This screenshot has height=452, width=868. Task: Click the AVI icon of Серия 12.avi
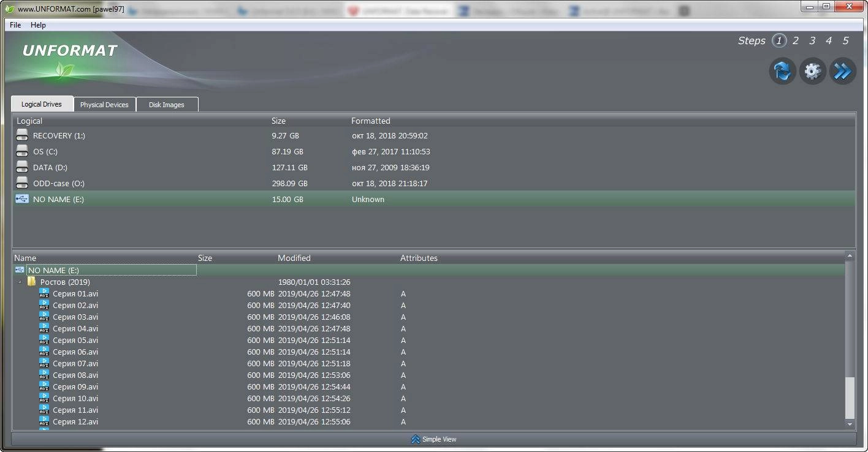click(44, 421)
